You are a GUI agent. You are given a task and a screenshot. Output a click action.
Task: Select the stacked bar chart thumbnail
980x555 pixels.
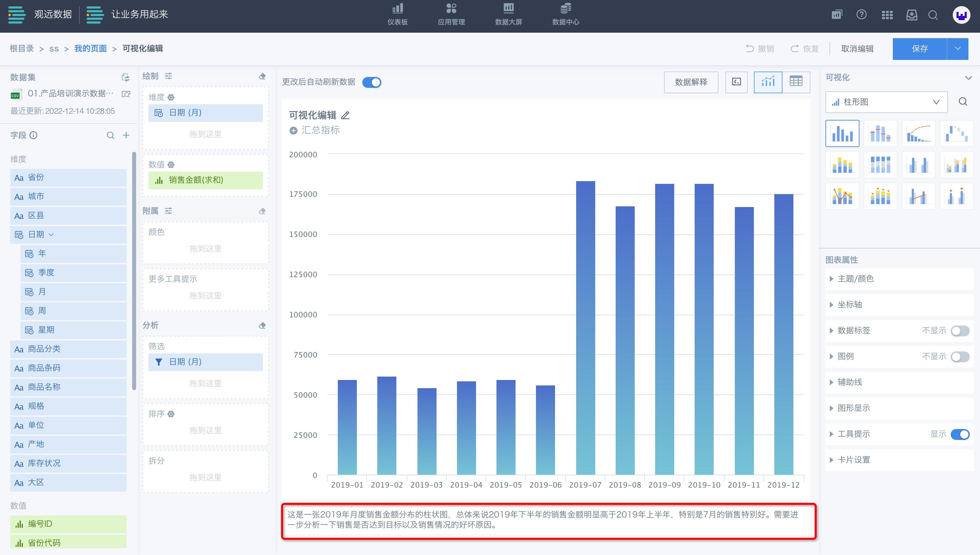[x=842, y=165]
